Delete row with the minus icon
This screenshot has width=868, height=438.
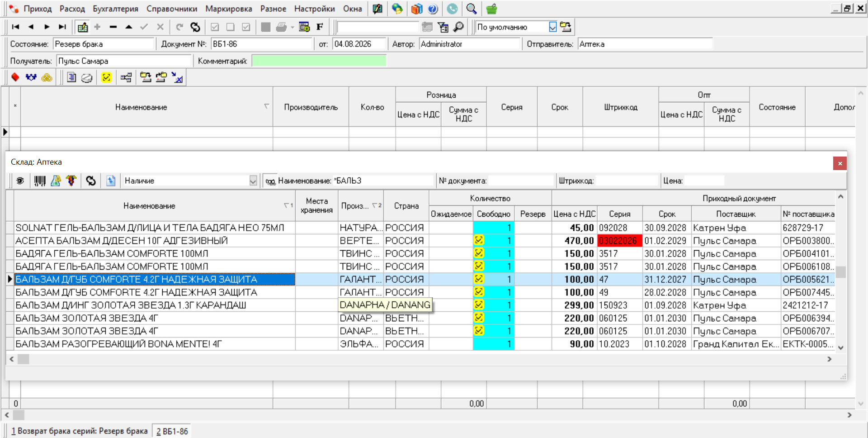pos(113,27)
